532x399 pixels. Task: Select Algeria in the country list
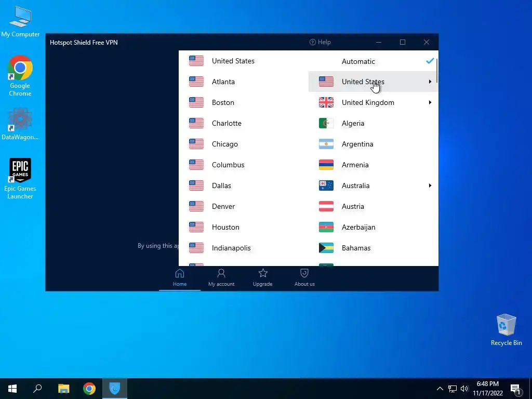click(373, 123)
